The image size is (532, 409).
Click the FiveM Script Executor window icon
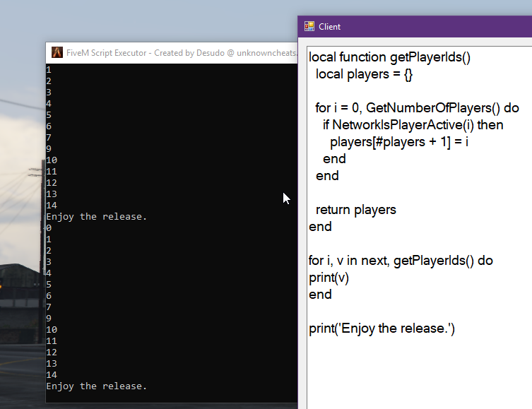tap(57, 52)
